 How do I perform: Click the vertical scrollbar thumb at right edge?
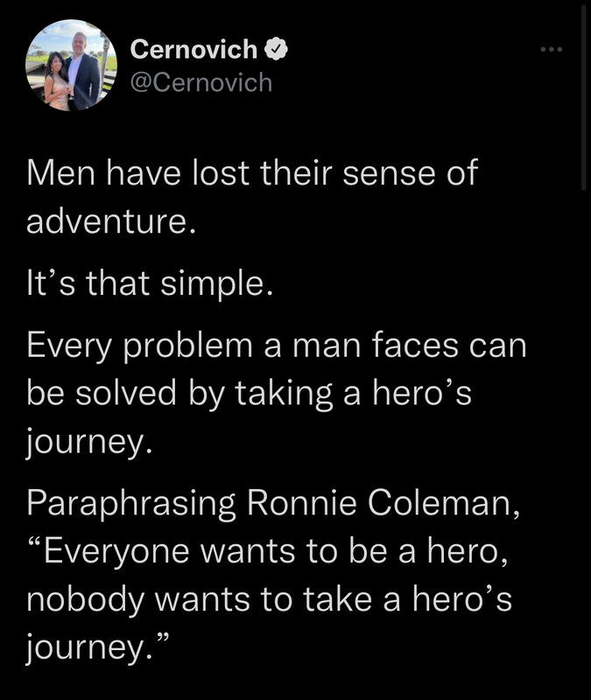click(x=583, y=97)
